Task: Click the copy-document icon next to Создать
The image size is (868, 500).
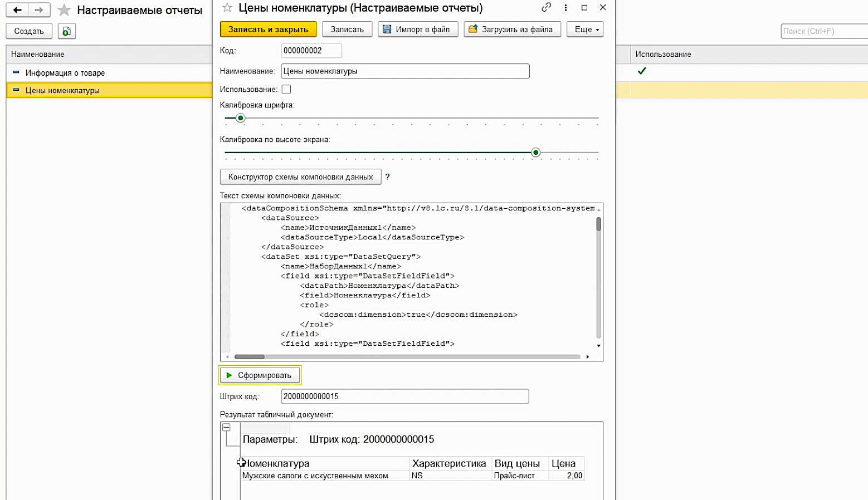Action: click(66, 31)
